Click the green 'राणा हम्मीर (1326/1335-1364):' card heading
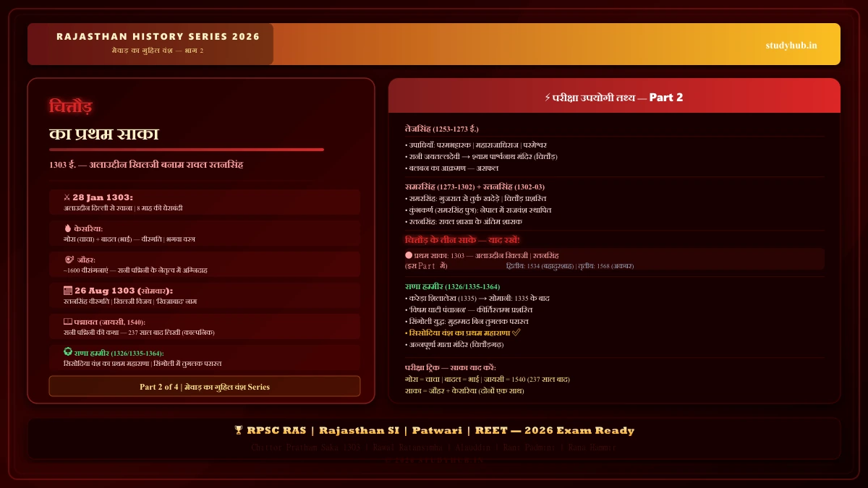This screenshot has height=488, width=868. point(119,353)
